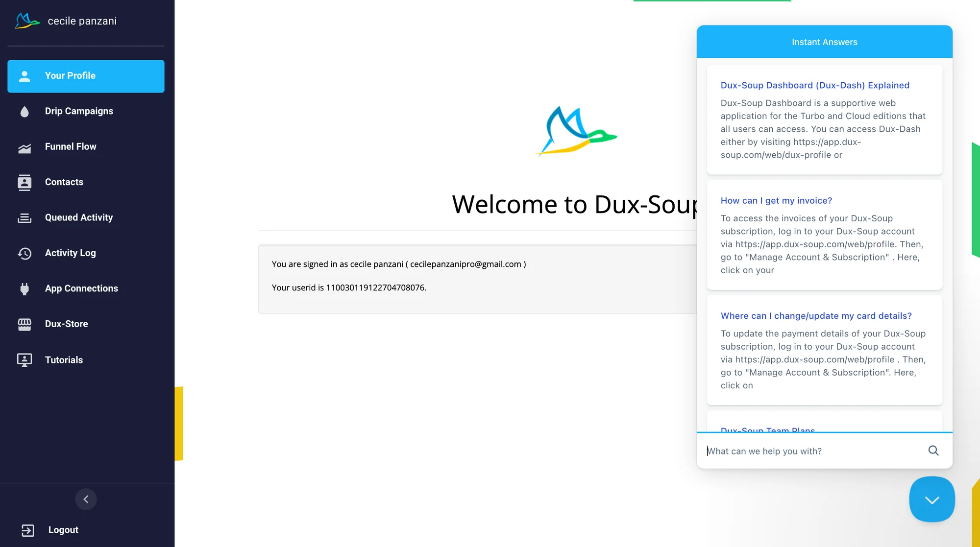This screenshot has width=980, height=547.
Task: Click the invoice article description text
Action: coord(822,244)
